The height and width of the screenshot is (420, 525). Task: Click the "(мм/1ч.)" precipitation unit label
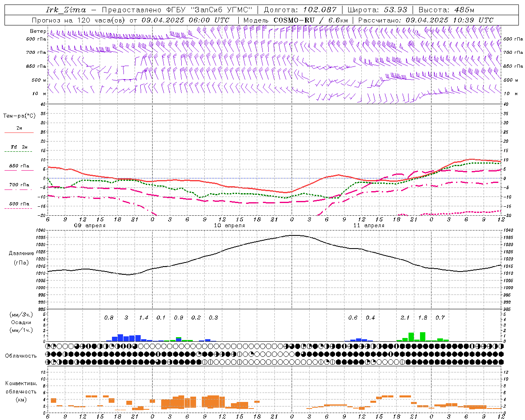21,330
